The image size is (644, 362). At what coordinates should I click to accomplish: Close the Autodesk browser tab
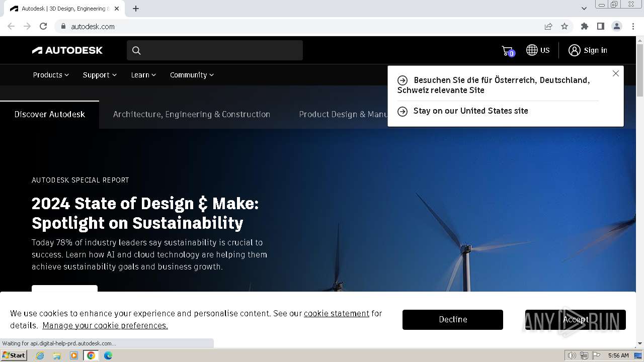[117, 9]
